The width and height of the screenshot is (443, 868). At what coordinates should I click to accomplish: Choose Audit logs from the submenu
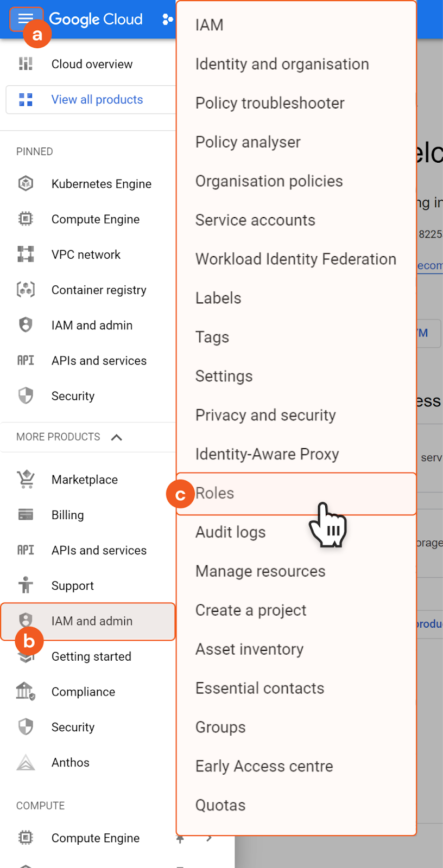coord(230,532)
